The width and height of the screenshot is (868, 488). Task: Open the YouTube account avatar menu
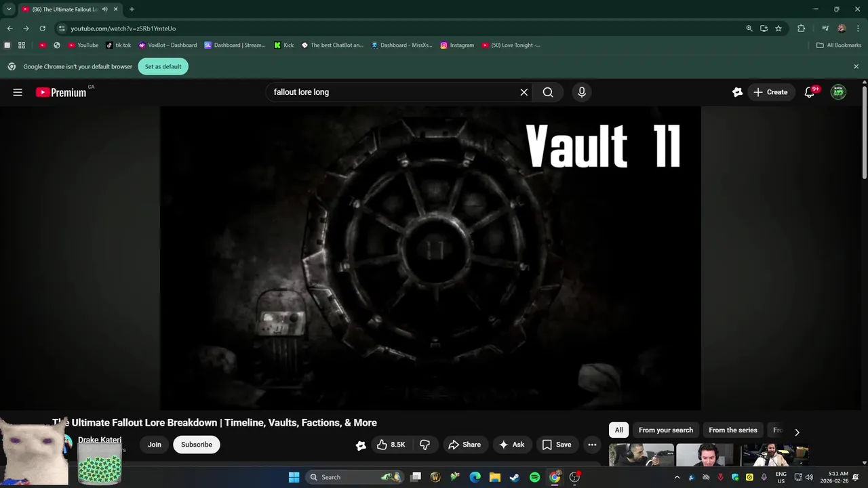point(839,92)
